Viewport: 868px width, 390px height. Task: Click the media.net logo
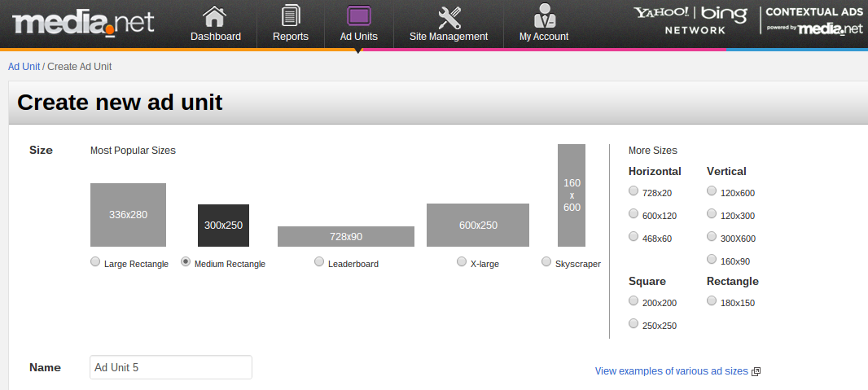[x=84, y=24]
